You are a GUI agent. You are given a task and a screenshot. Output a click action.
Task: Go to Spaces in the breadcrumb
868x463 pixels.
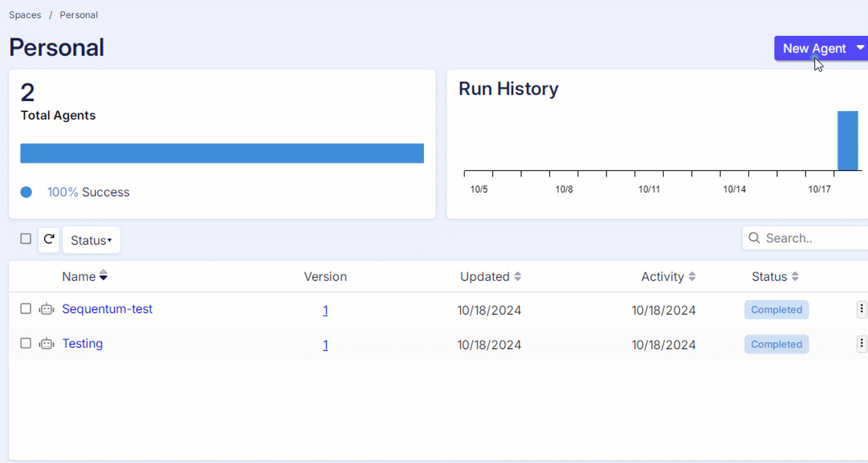[25, 15]
